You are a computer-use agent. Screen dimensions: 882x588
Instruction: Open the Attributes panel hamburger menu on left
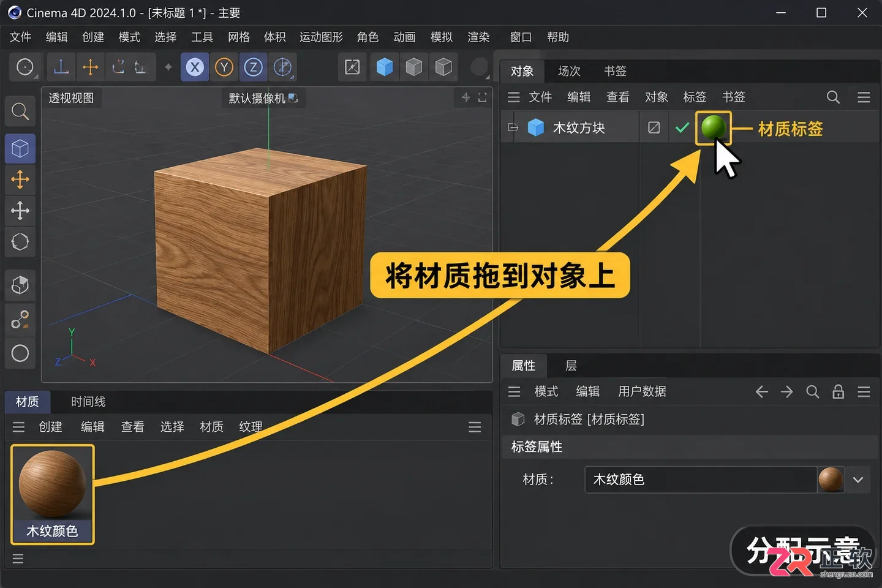click(x=514, y=391)
